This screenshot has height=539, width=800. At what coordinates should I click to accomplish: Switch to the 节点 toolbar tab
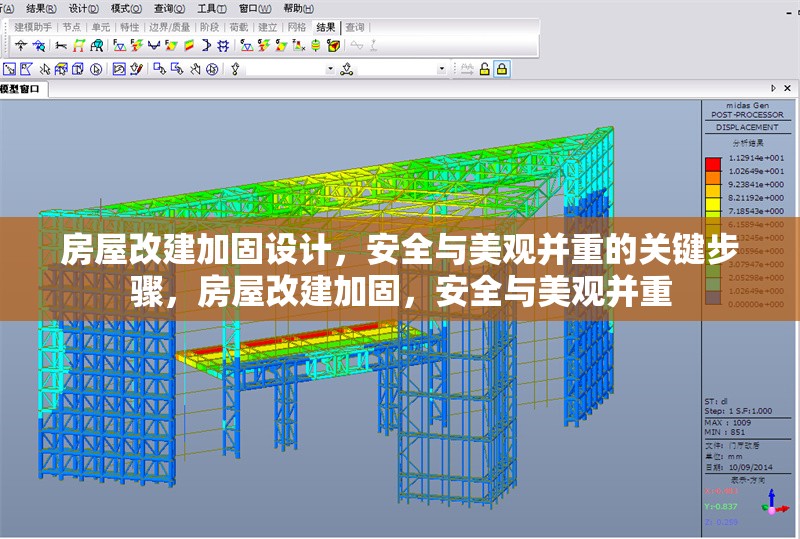(72, 27)
